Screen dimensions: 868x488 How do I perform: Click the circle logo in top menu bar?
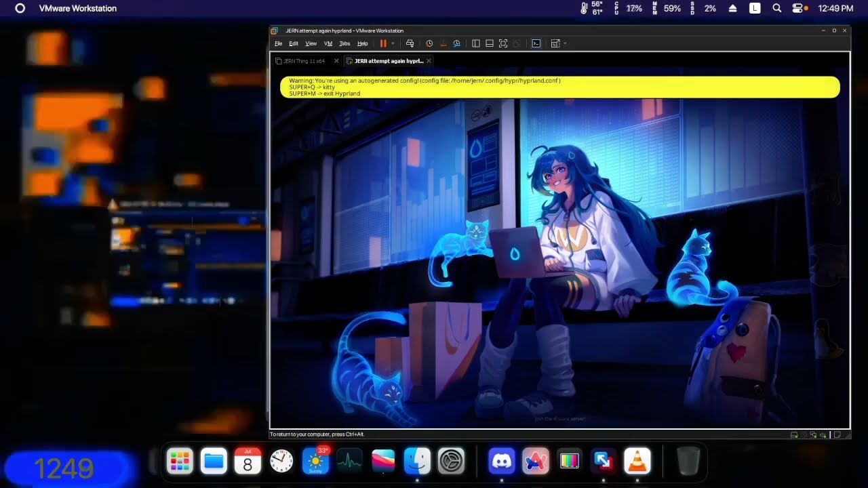pyautogui.click(x=20, y=8)
